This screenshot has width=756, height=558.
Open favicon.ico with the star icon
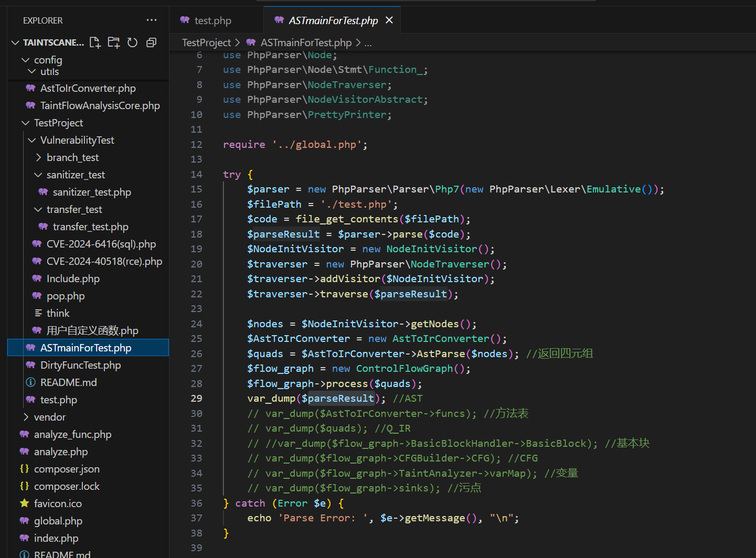(58, 503)
